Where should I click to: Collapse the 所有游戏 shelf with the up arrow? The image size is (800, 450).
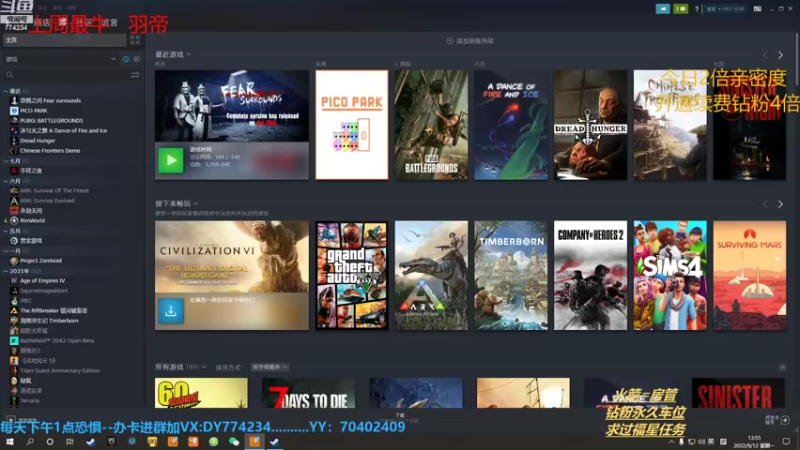pyautogui.click(x=782, y=367)
